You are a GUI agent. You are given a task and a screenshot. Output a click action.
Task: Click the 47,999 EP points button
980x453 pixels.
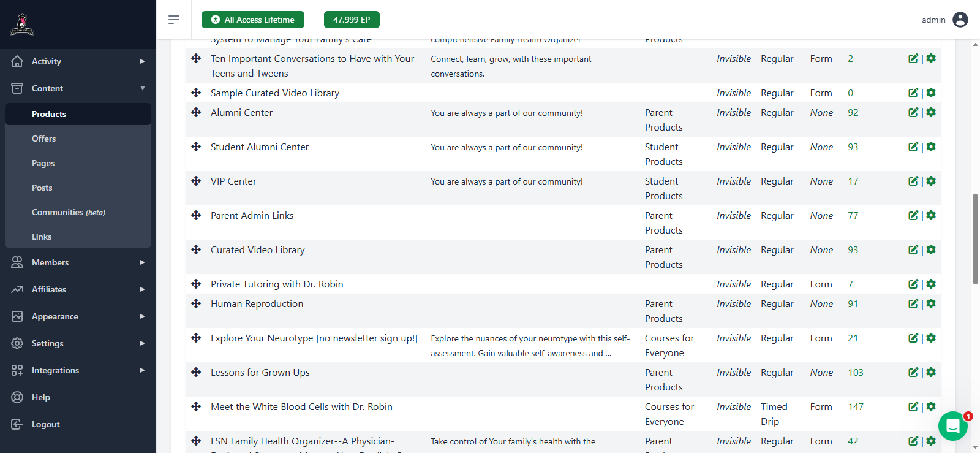pyautogui.click(x=352, y=20)
